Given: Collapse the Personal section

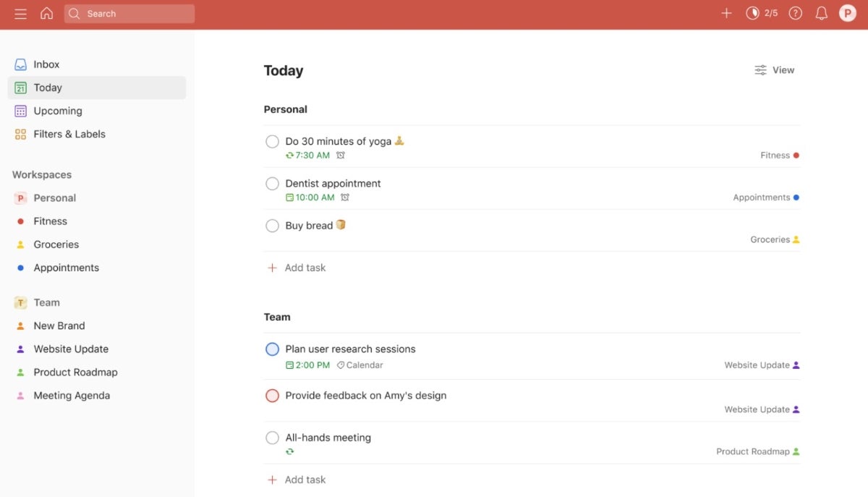Looking at the screenshot, I should pos(285,109).
